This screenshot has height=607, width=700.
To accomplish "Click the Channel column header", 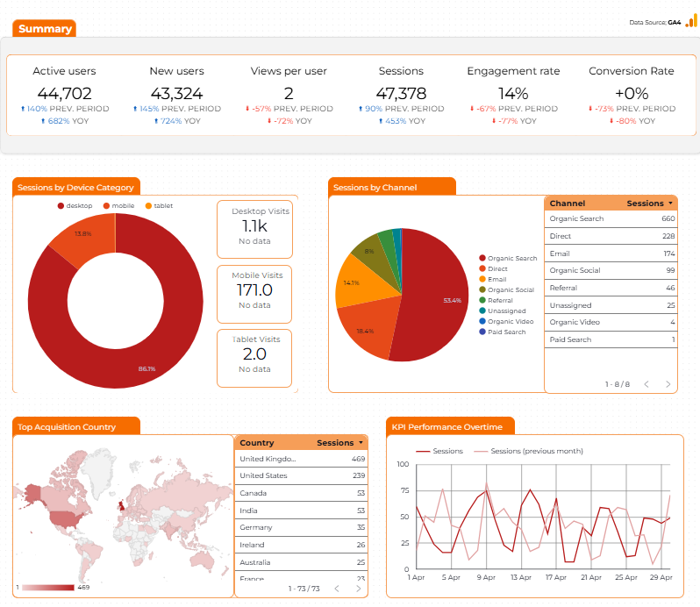I will point(567,204).
